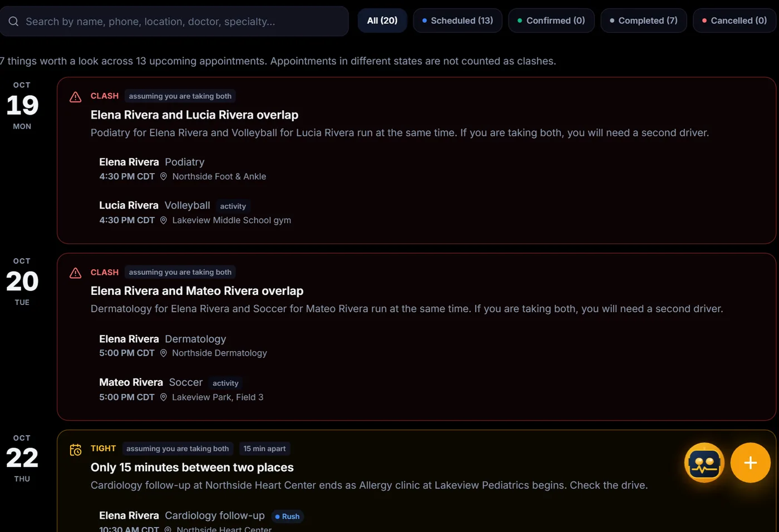Click location pin beside Northside Foot & Ankle

coord(164,176)
